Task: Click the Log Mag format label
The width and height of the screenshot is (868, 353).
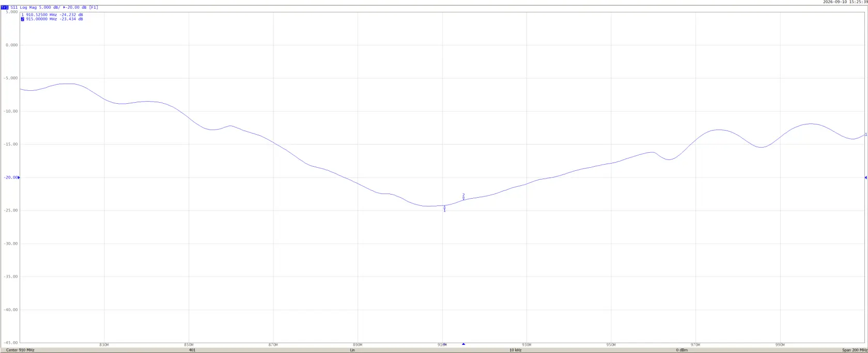Action: point(28,8)
